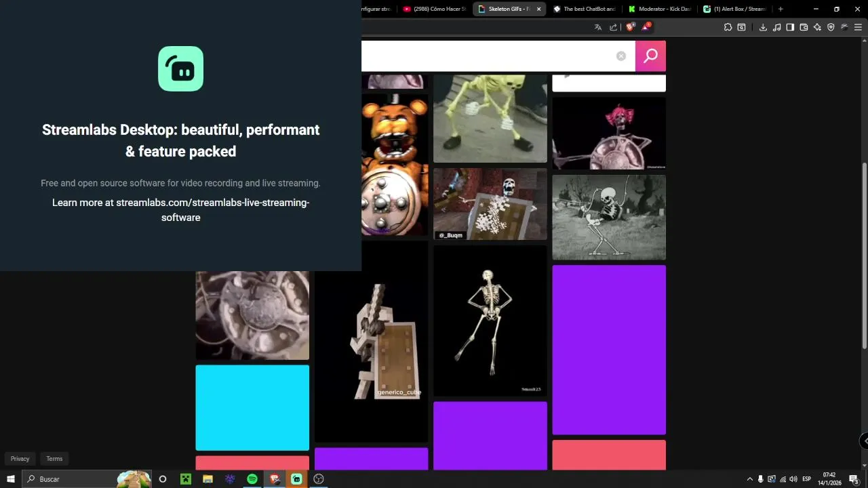The height and width of the screenshot is (488, 868).
Task: Click the Buscar taskbar search box
Action: [x=87, y=479]
